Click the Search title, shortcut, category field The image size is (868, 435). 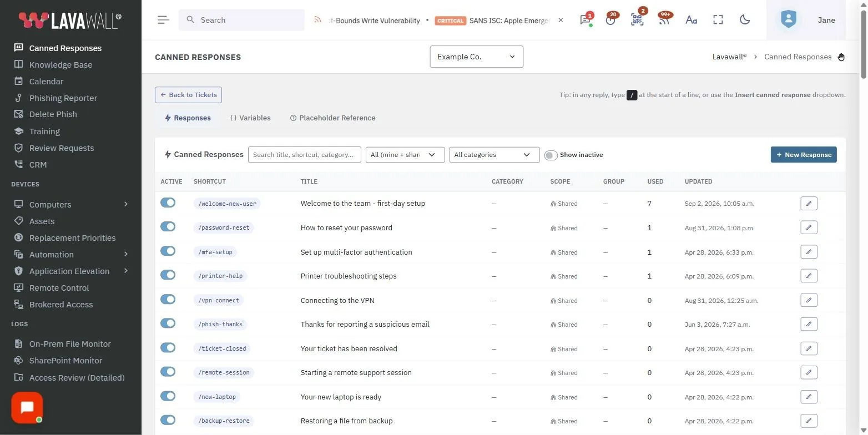click(305, 155)
